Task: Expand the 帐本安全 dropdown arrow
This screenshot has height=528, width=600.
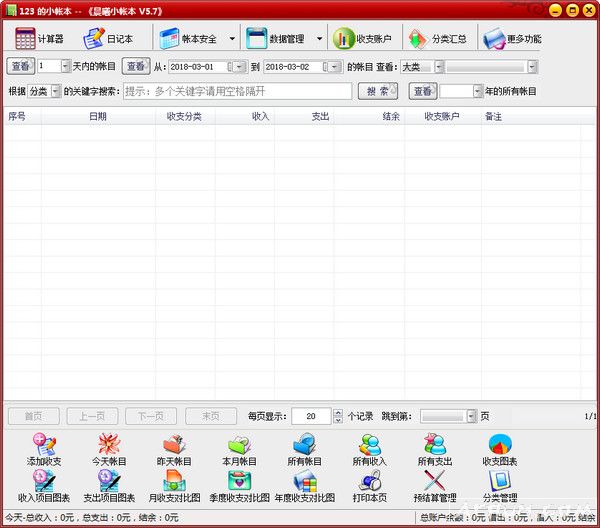Action: [x=232, y=40]
